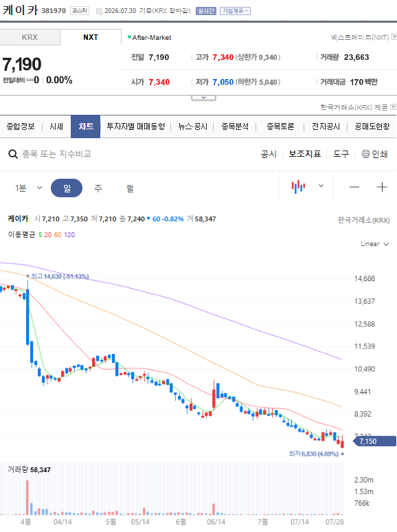Click 한국거래소(KRX) 제공 text link
Image resolution: width=397 pixels, height=532 pixels.
[354, 107]
